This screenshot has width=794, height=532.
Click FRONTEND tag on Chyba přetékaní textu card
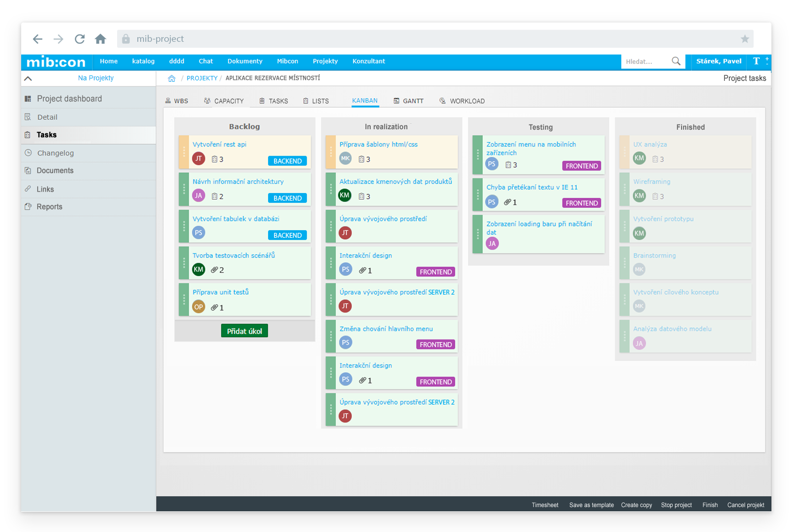pyautogui.click(x=581, y=203)
